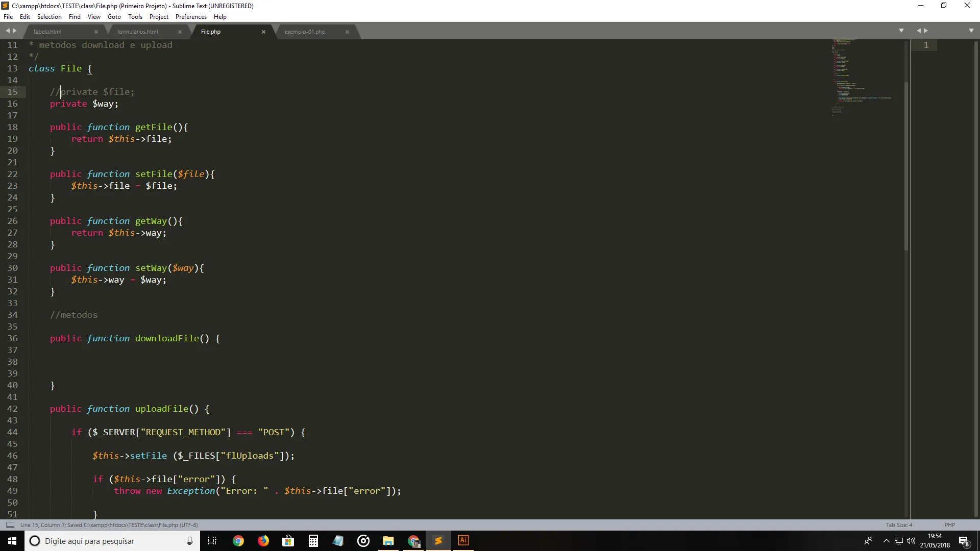The image size is (980, 551).
Task: Click the PHP syntax selector in status bar
Action: coord(949,524)
